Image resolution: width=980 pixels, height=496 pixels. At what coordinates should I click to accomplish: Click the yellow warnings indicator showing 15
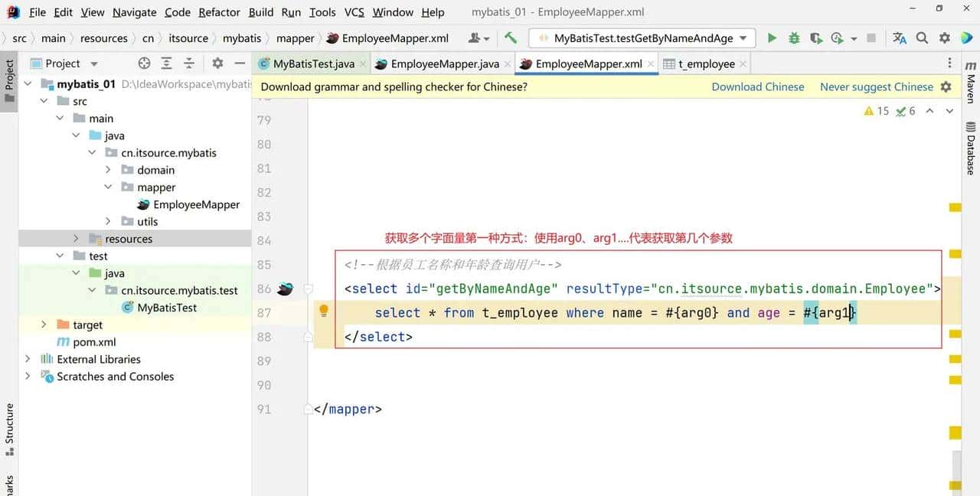873,110
